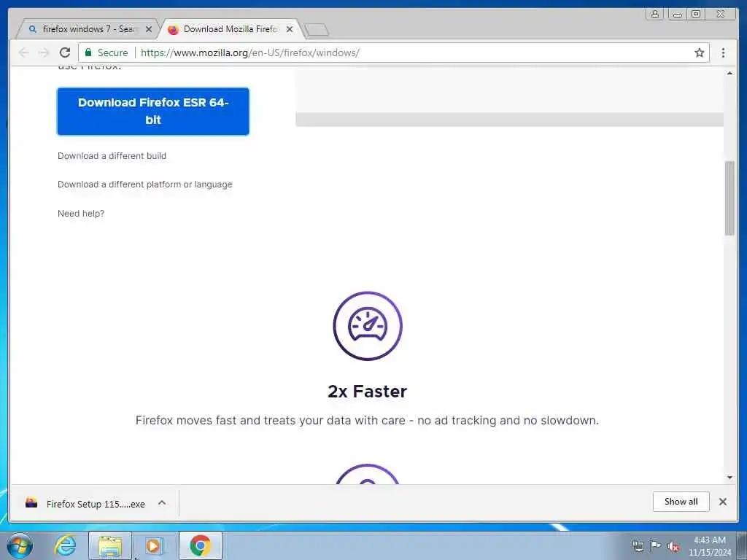Open Windows Explorer from the taskbar
747x560 pixels.
click(x=110, y=545)
